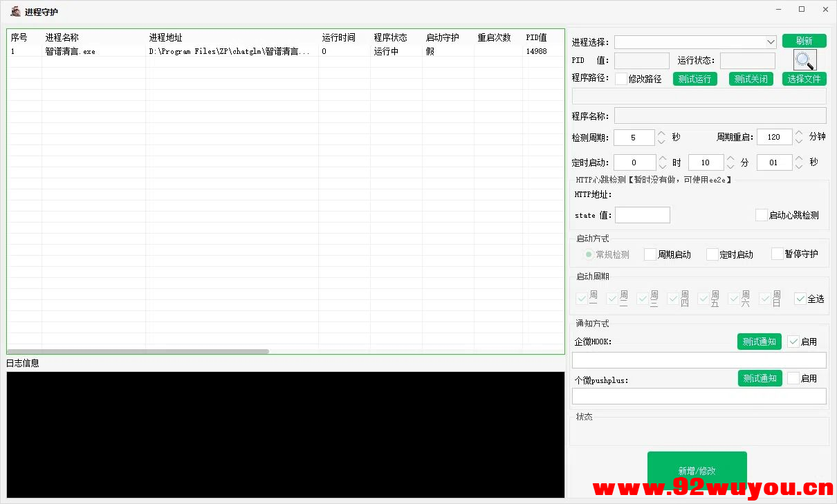Click the 刷新 button
The height and width of the screenshot is (504, 837).
click(804, 41)
